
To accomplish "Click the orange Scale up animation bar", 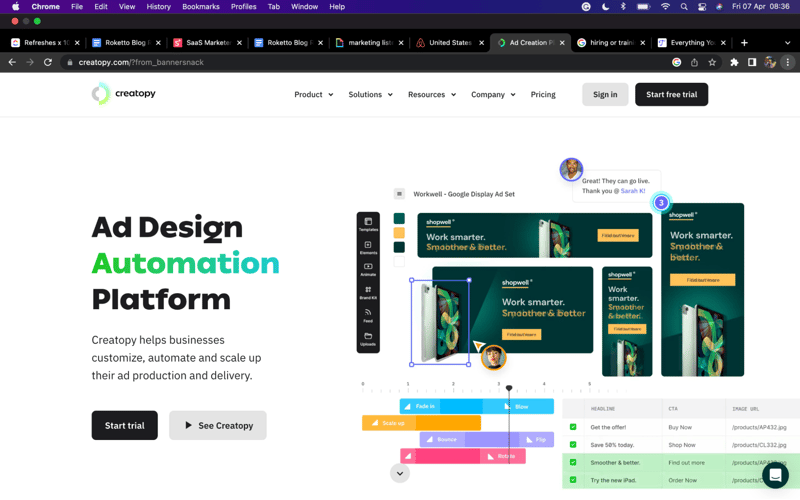I will [421, 423].
